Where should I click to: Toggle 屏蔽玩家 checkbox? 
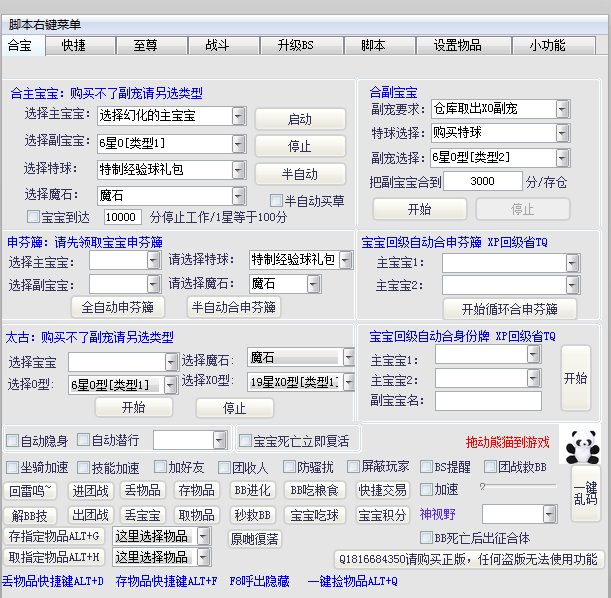(353, 466)
